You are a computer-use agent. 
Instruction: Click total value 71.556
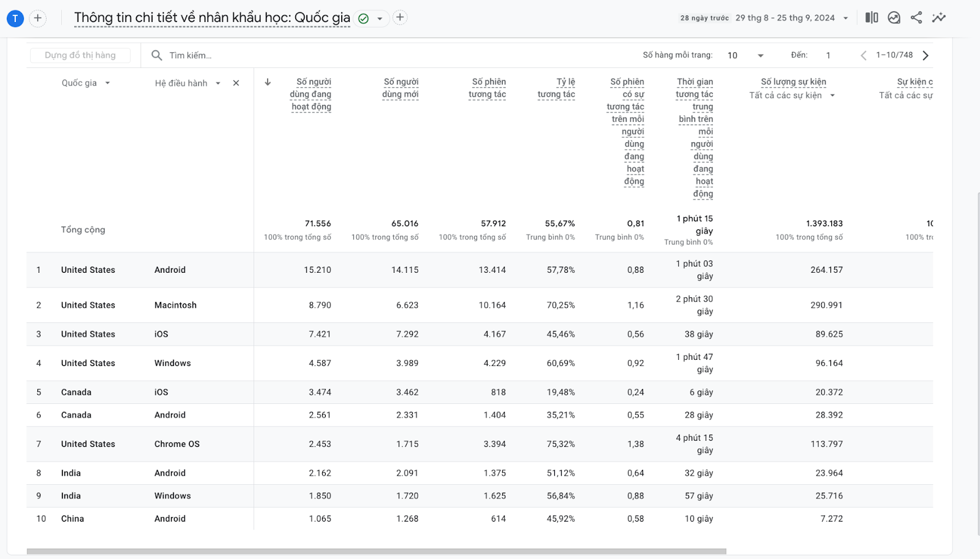tap(318, 223)
